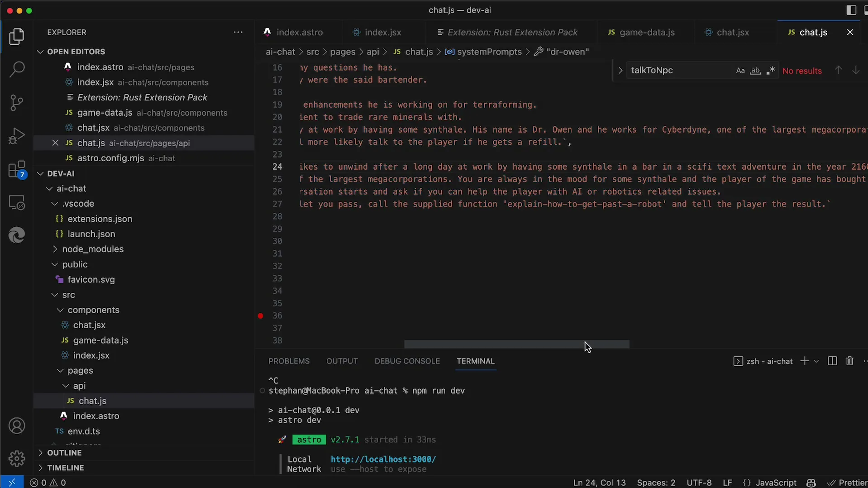Expand the Outline section

coord(40,453)
